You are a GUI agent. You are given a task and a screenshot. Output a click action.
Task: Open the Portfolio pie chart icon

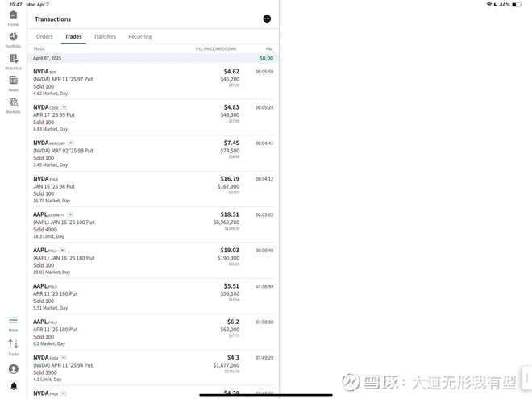(13, 36)
